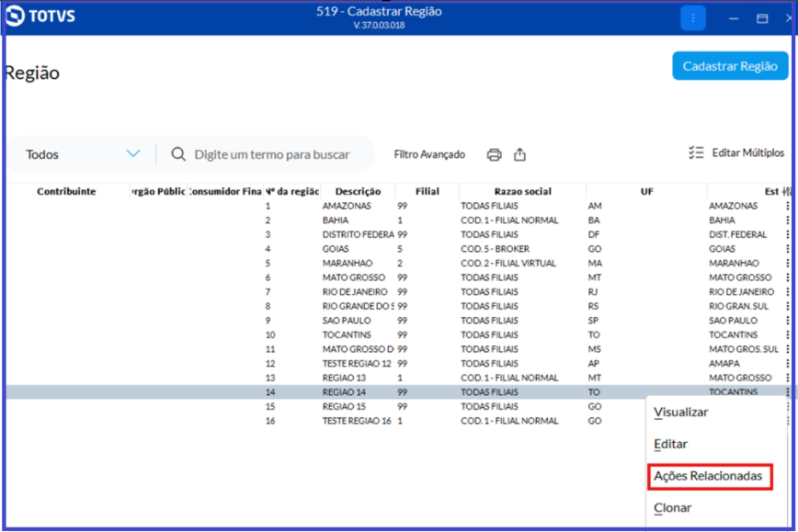Click the SAO PAULO description cell
Image resolution: width=798 pixels, height=532 pixels.
click(347, 321)
